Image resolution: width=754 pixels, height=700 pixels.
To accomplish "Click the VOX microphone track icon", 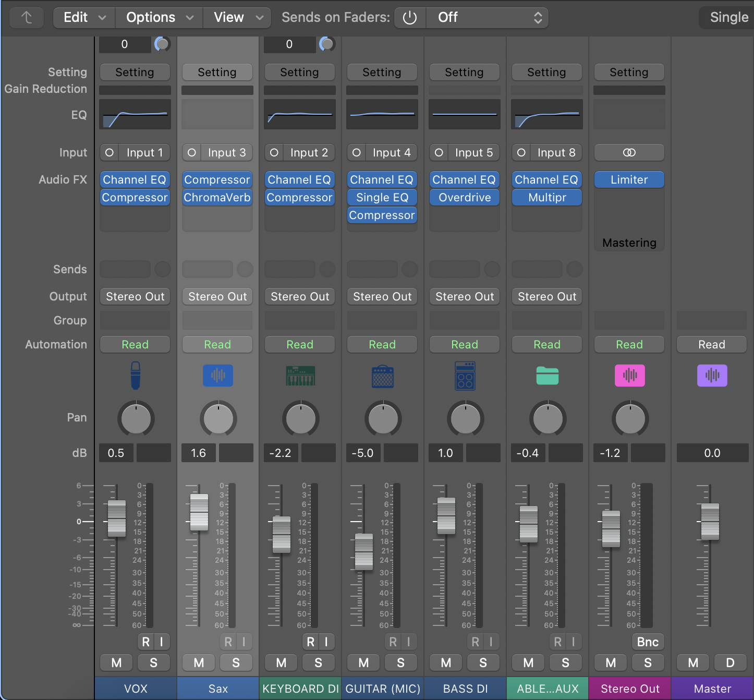I will 136,376.
